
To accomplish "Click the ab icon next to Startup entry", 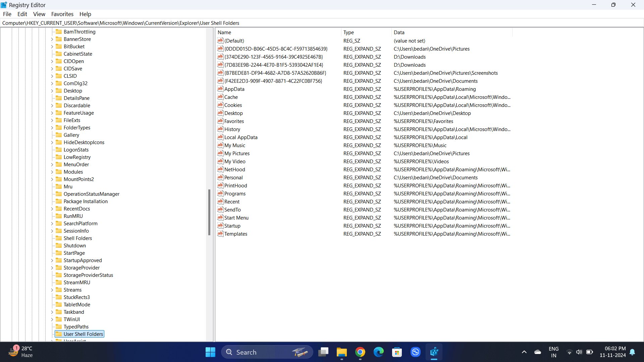I will point(220,226).
